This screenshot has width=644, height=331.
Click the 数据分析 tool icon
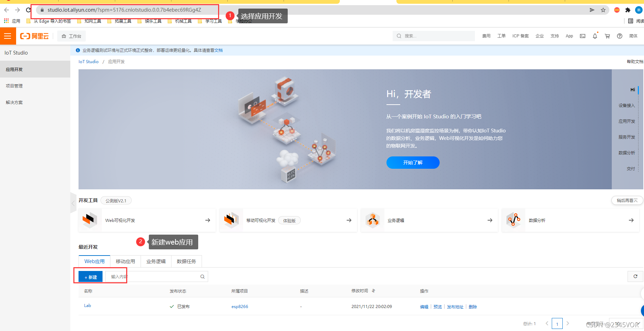coord(514,220)
